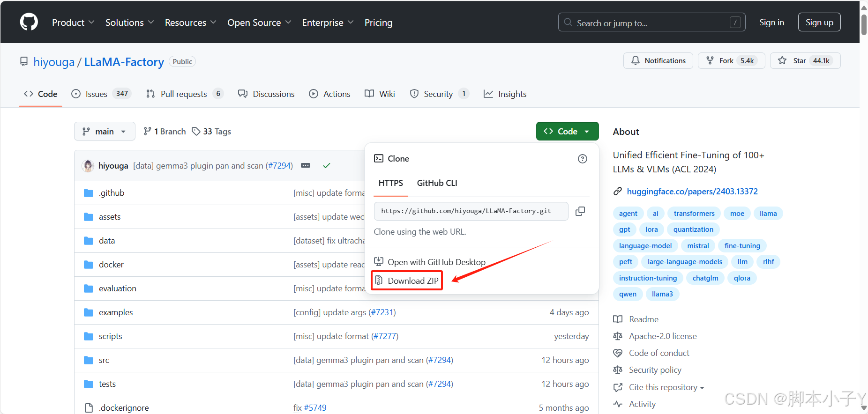The image size is (868, 414).
Task: Expand the Enterprise menu
Action: pos(328,22)
